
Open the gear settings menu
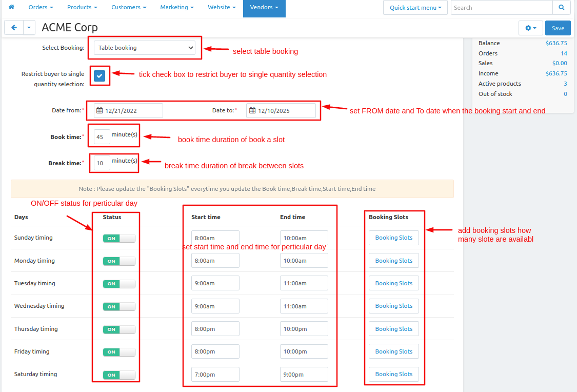[530, 28]
